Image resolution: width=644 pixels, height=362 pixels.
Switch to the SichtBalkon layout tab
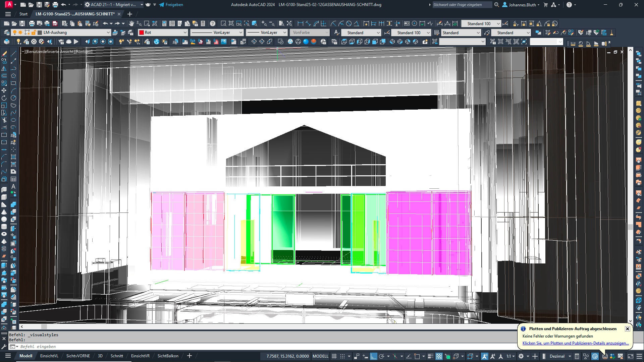[x=168, y=356]
